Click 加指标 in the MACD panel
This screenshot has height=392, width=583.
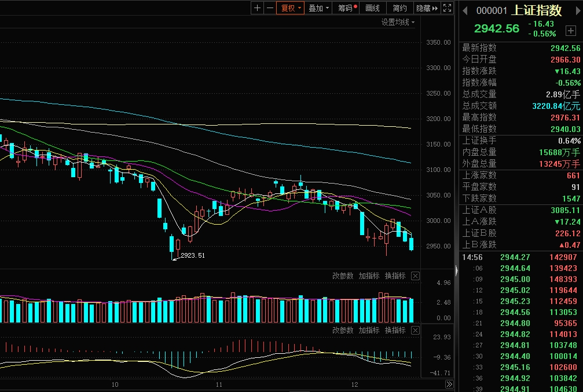(369, 331)
